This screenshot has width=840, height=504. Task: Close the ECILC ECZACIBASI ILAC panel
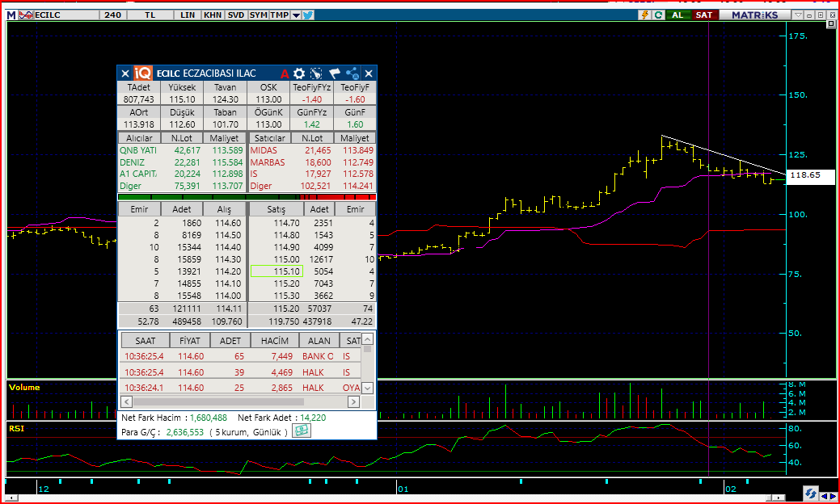tap(369, 73)
